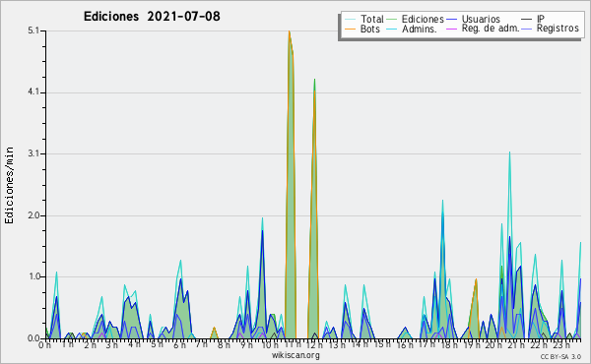This screenshot has width=591, height=364.
Task: Click the 'Reg. de adm.' legend label
Action: click(491, 29)
